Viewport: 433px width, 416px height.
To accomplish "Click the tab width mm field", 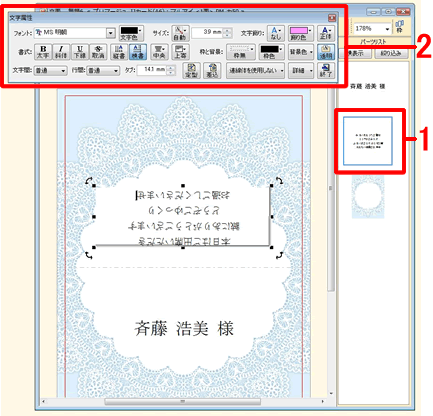I will pyautogui.click(x=151, y=70).
